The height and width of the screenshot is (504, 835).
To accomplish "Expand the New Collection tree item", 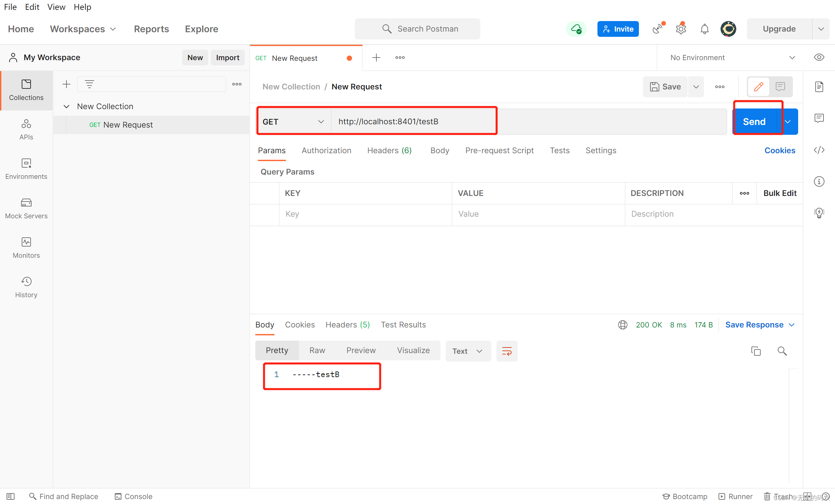I will point(67,106).
